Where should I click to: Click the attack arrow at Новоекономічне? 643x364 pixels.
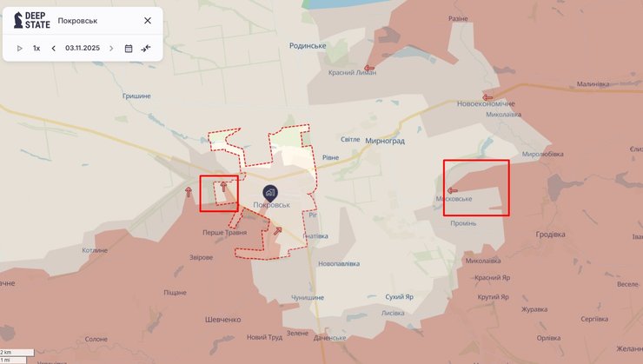click(487, 97)
